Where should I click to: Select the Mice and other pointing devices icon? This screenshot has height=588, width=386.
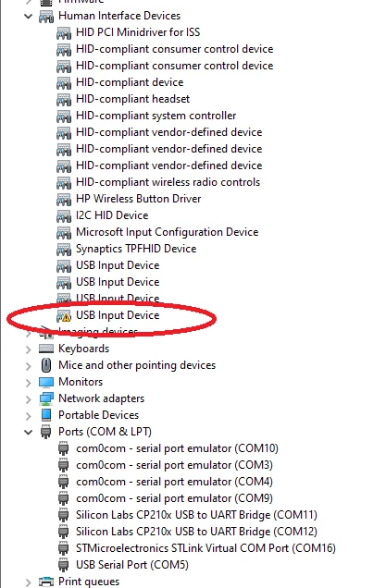(46, 365)
